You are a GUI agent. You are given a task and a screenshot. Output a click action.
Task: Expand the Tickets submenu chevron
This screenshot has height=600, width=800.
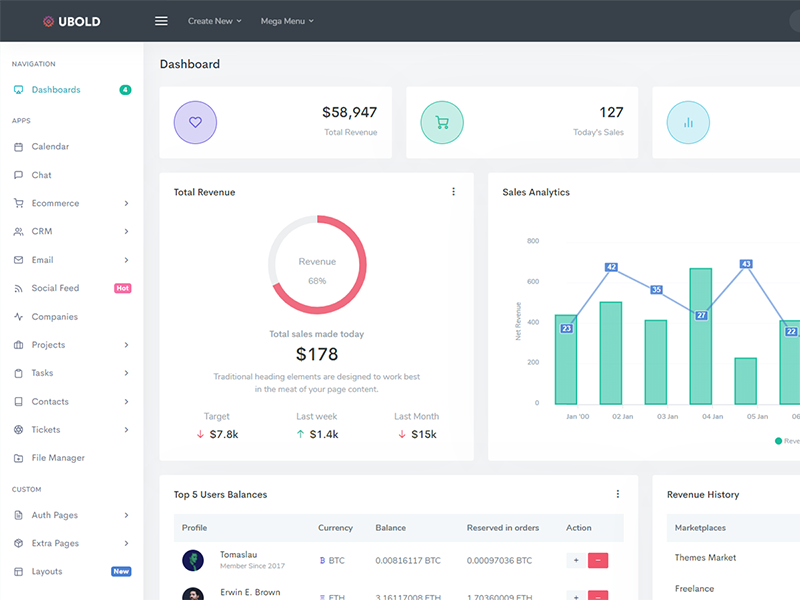click(x=126, y=430)
